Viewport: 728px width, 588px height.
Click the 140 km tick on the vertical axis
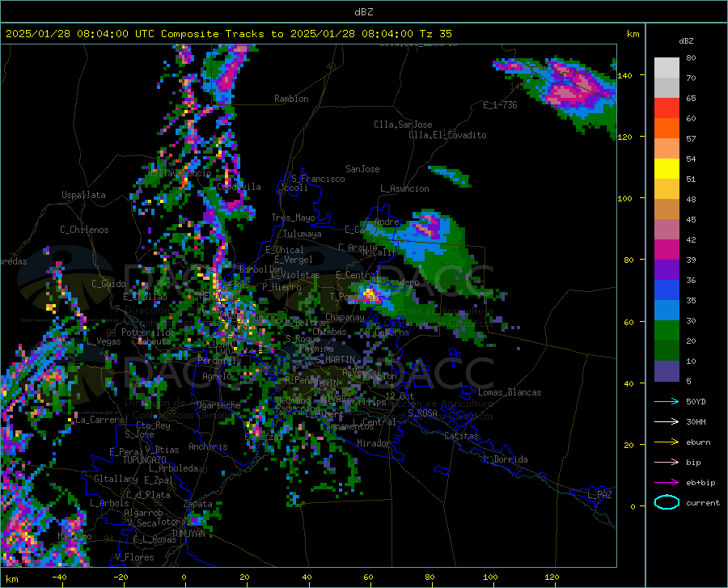tap(625, 76)
